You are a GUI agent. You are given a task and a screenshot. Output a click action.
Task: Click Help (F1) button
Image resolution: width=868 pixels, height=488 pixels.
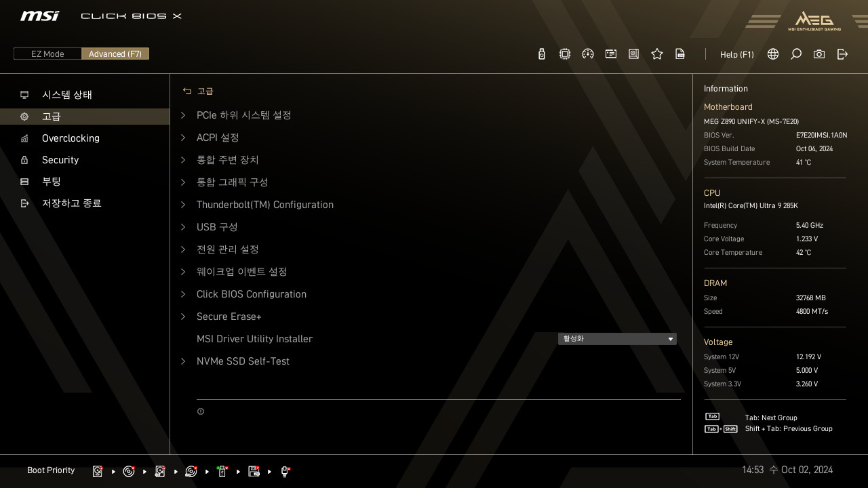click(x=736, y=54)
